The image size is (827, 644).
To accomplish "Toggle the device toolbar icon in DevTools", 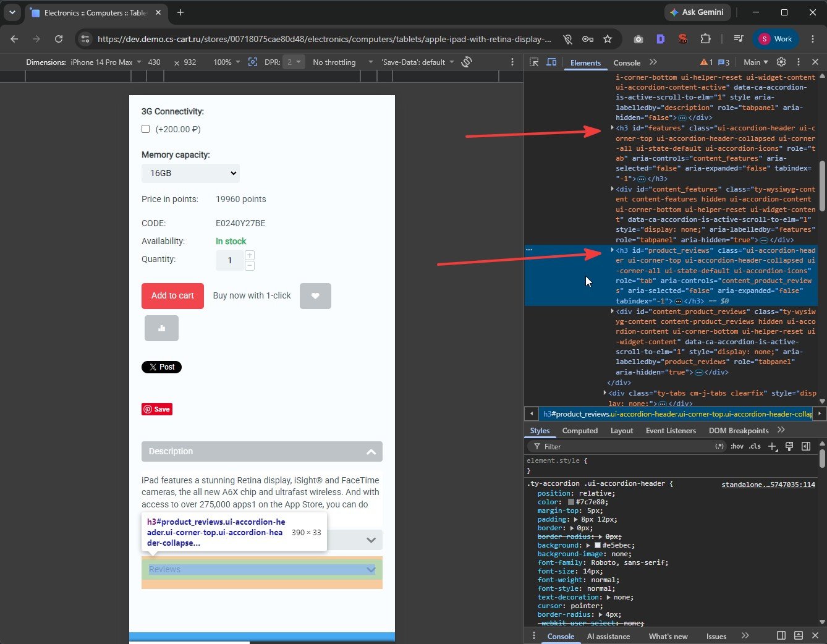I will (x=551, y=62).
